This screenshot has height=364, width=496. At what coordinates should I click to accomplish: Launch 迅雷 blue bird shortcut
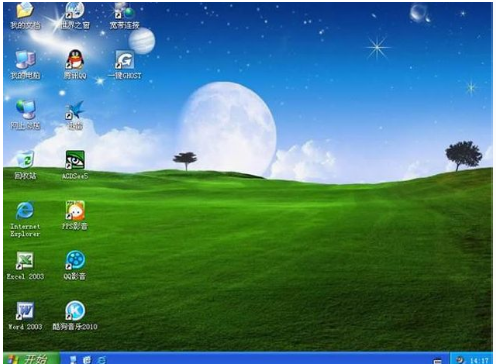click(75, 110)
